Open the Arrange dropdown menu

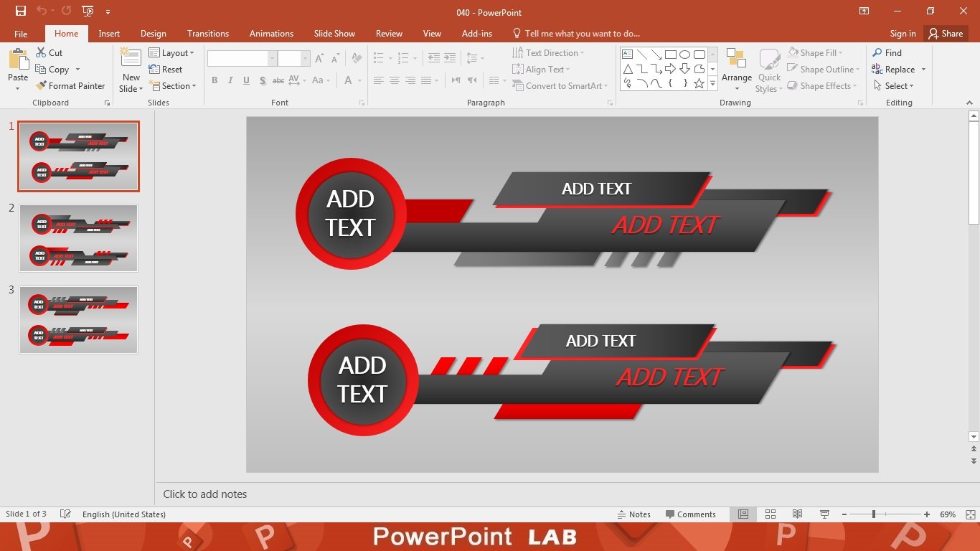pos(737,70)
